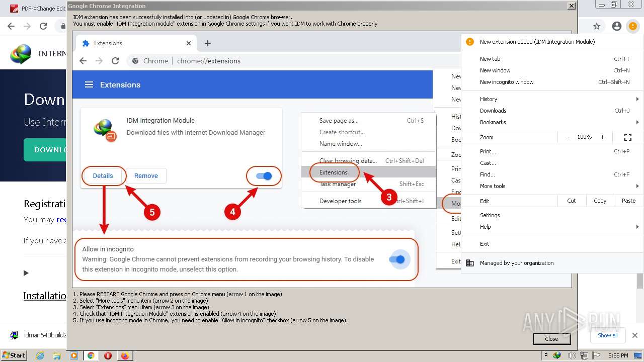Open the Chrome profile avatar
Viewport: 644px width, 362px height.
pos(616,26)
